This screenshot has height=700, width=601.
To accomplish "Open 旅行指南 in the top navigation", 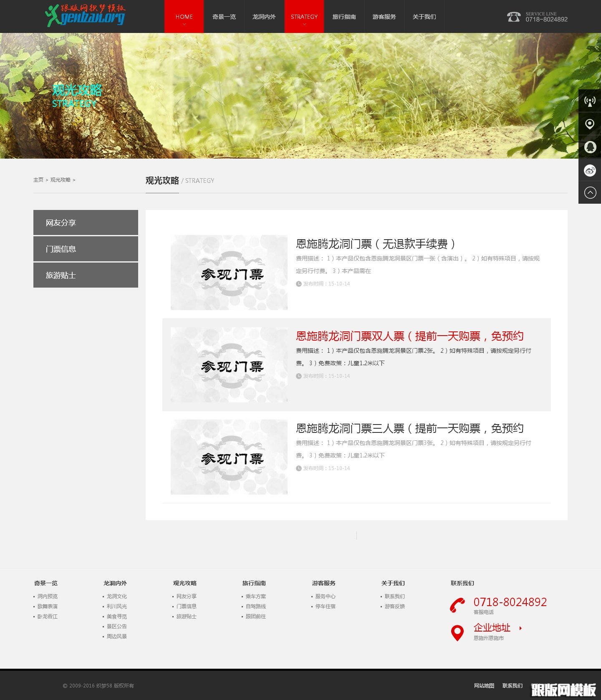I will pos(344,17).
